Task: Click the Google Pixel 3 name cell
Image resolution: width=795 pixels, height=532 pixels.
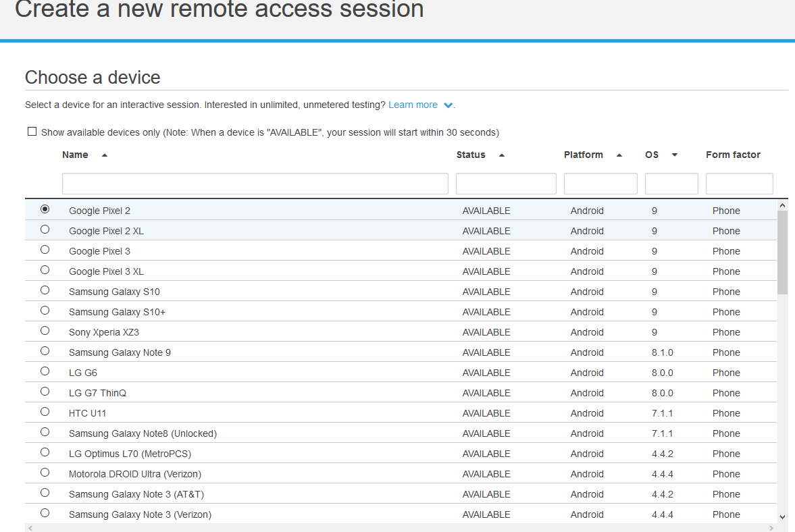Action: tap(99, 251)
